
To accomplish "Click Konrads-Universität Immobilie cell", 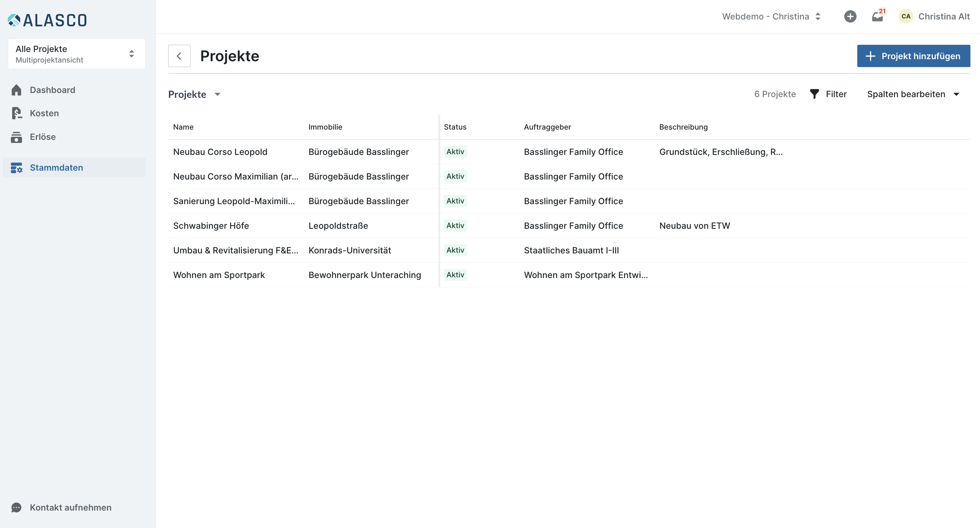I will click(x=349, y=250).
